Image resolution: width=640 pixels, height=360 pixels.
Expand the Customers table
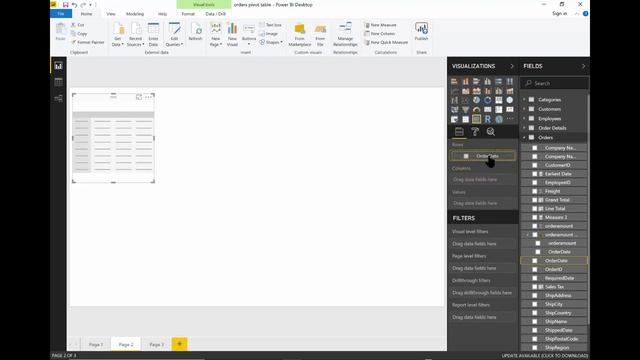coord(524,109)
